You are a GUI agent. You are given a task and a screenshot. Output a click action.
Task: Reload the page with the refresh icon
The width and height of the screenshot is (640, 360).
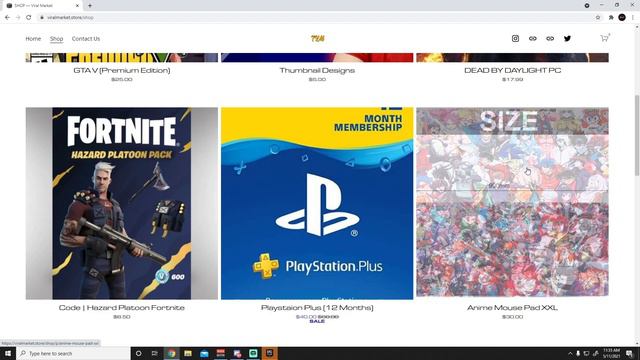[x=29, y=17]
